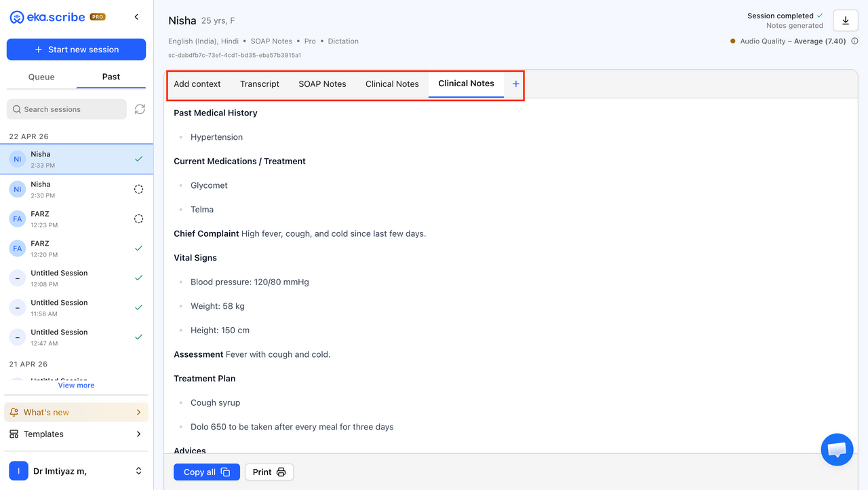
Task: Refresh the sessions list
Action: pyautogui.click(x=140, y=109)
